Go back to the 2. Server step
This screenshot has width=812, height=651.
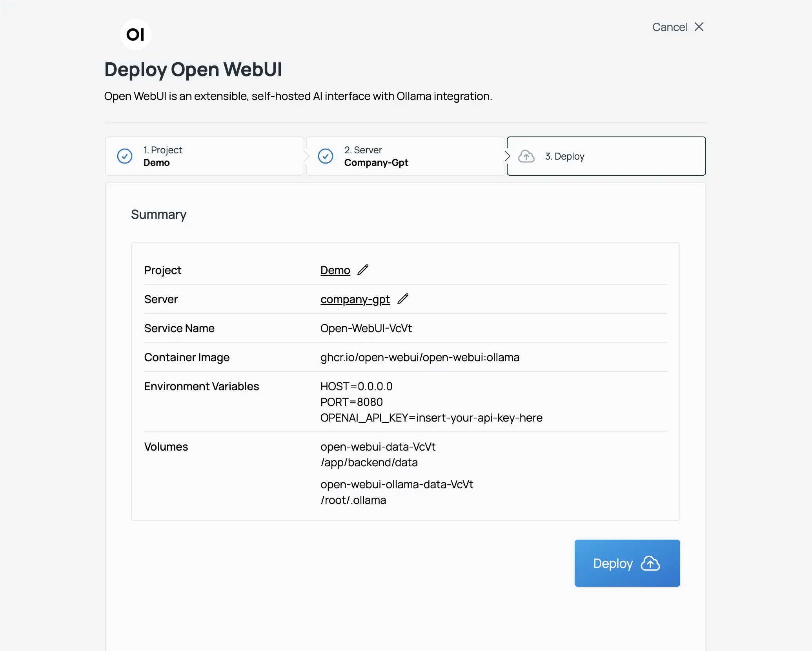[406, 156]
